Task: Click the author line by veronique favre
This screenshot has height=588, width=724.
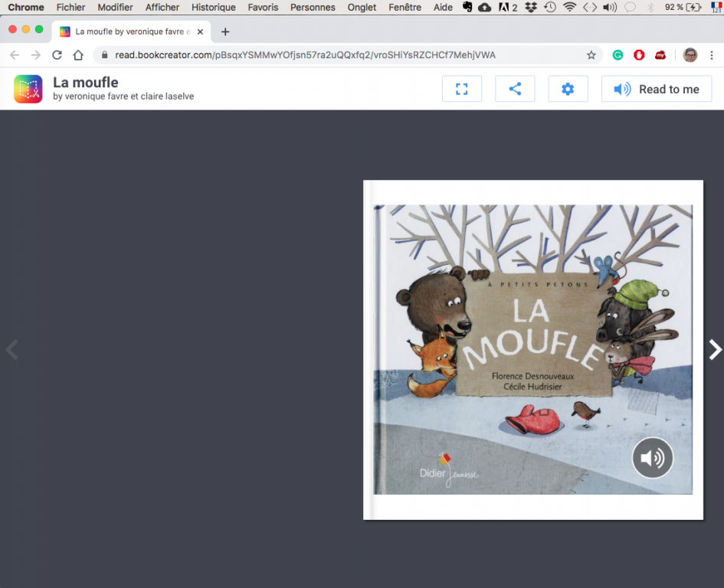Action: coord(123,96)
